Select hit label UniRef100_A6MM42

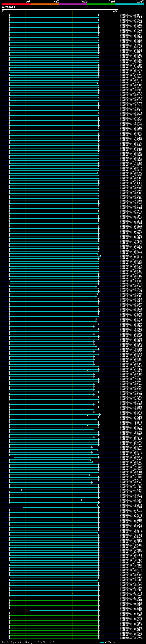click(x=131, y=47)
